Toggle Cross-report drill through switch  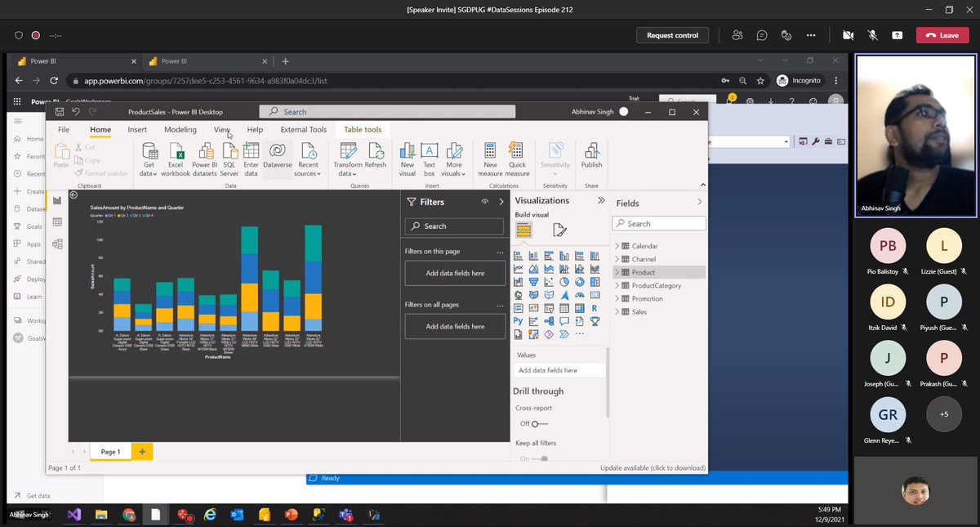click(540, 423)
